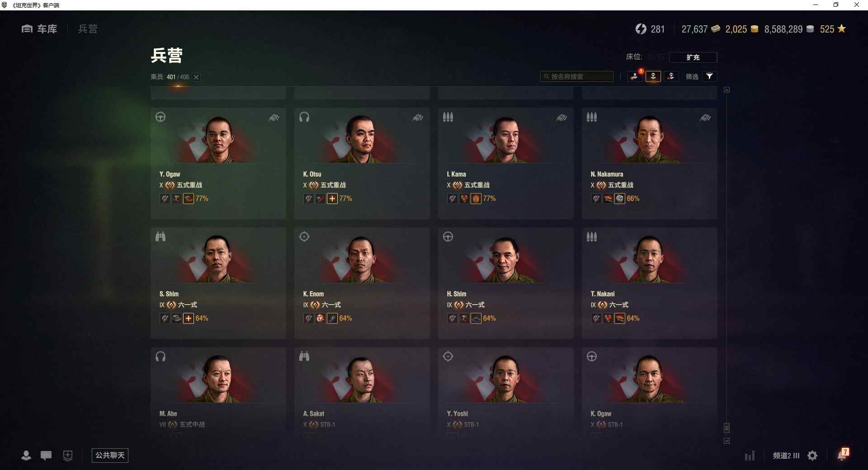Click the contacts person icon bottom left
This screenshot has width=868, height=470.
coord(26,456)
